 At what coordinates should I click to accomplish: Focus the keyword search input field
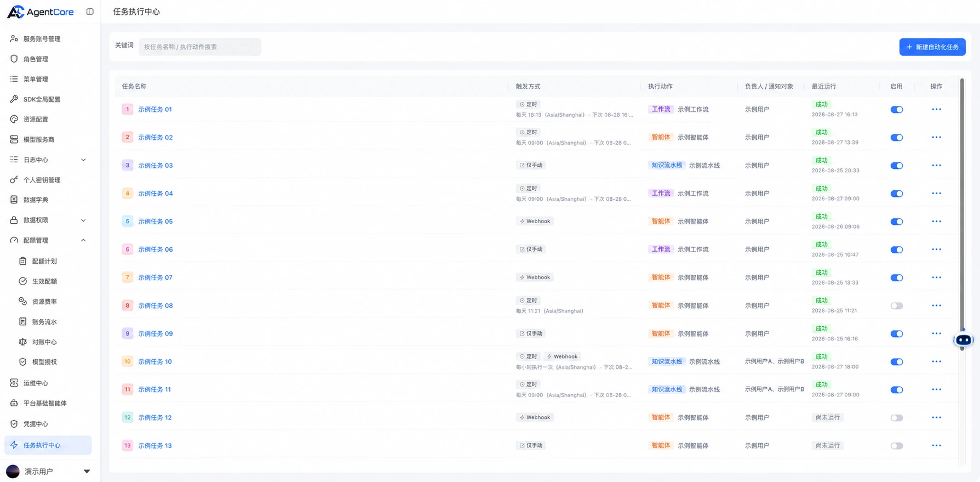[200, 47]
